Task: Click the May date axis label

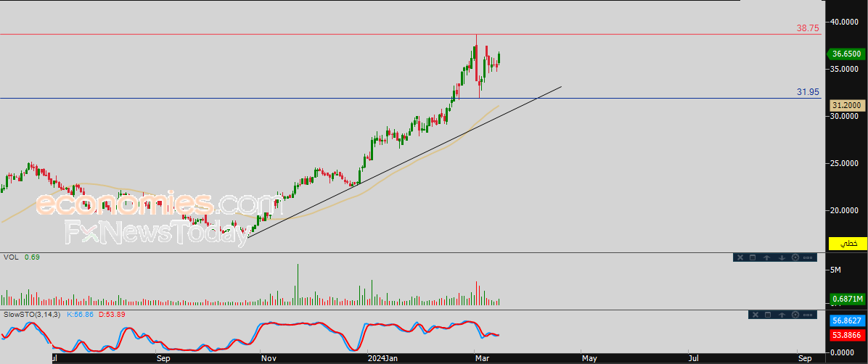Action: pyautogui.click(x=589, y=358)
